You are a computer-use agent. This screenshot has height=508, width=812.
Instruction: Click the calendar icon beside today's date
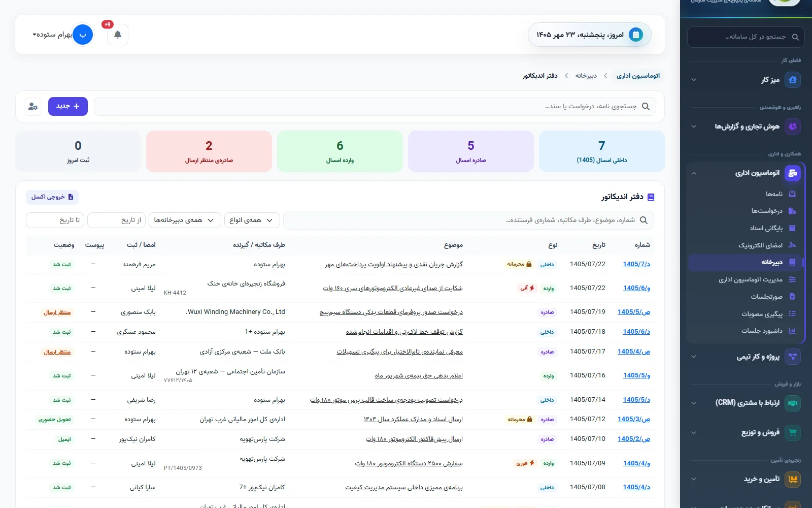(x=635, y=35)
